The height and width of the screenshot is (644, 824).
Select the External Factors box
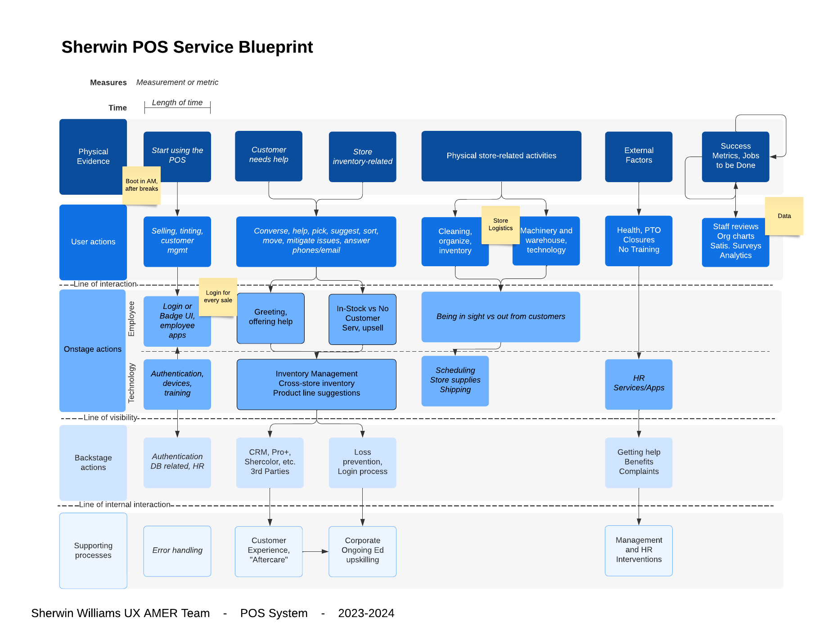(639, 157)
